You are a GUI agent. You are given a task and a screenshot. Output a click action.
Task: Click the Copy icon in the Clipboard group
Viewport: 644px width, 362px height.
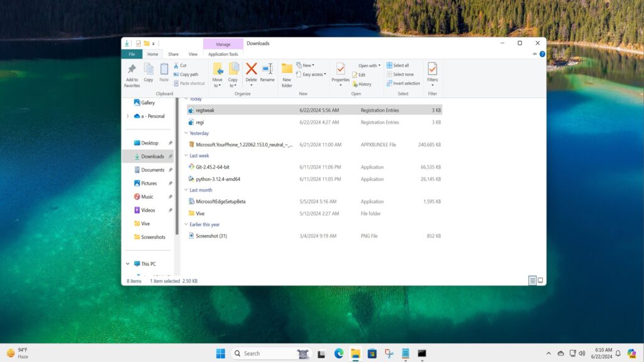[148, 68]
